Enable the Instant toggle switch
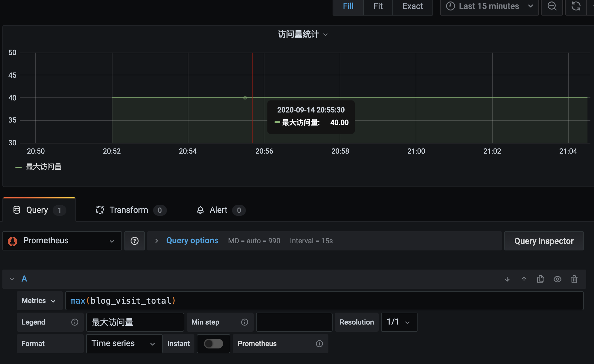594x364 pixels. 214,344
